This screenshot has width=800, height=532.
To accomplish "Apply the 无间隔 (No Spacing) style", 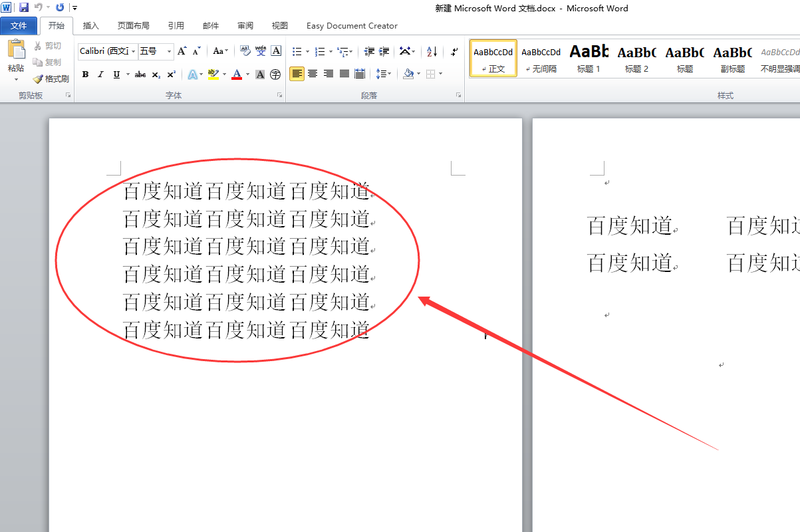I will [x=541, y=59].
